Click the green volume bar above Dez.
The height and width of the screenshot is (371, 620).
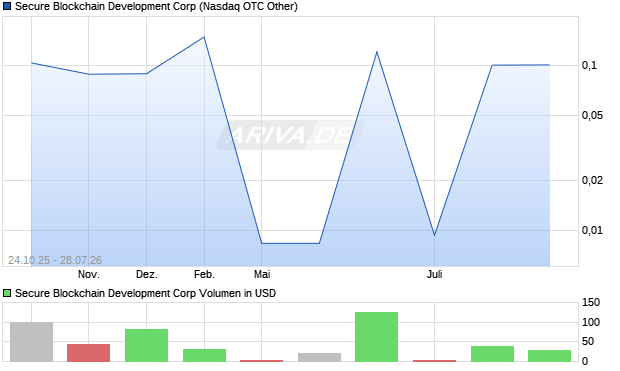(146, 345)
